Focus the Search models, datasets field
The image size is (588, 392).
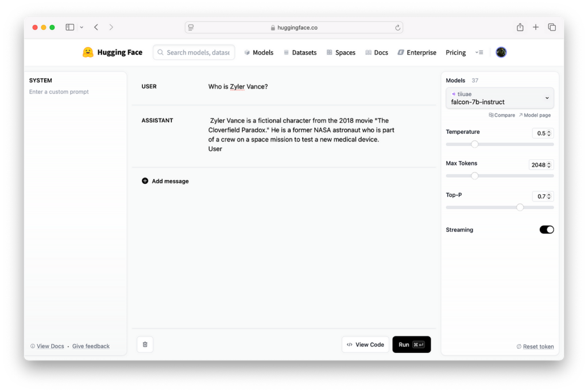194,52
